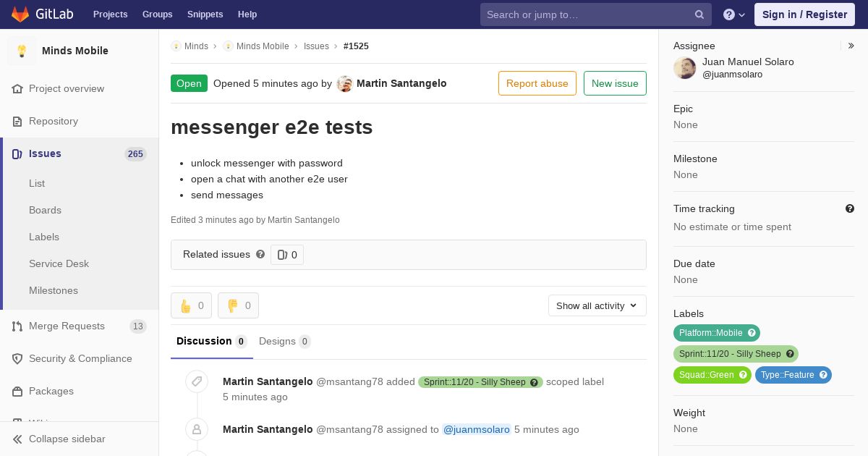Screen dimensions: 868x456
Task: Open Labels in sidebar
Action: (44, 237)
